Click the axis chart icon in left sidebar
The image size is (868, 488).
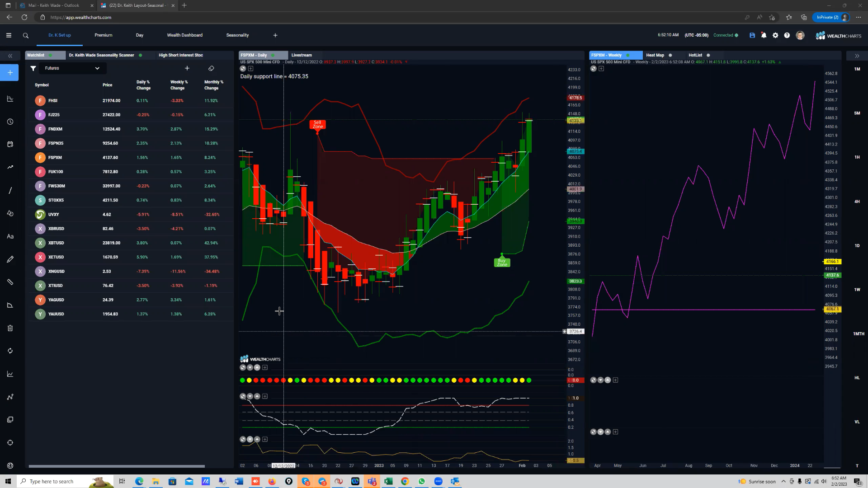pos(10,374)
